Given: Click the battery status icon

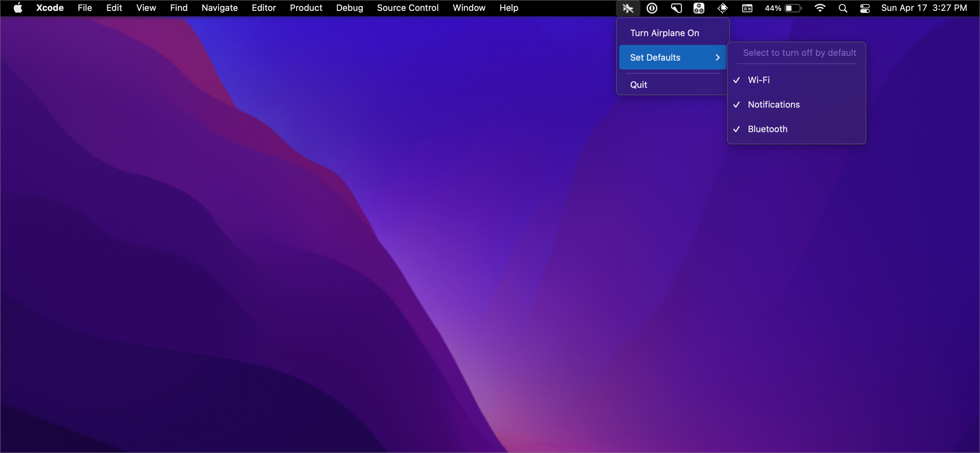Looking at the screenshot, I should tap(793, 8).
